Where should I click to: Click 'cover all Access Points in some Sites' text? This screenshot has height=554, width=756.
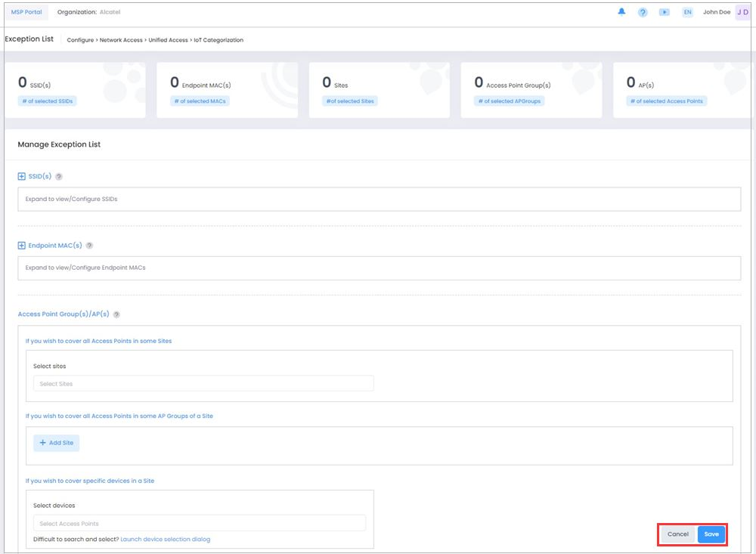click(119, 341)
